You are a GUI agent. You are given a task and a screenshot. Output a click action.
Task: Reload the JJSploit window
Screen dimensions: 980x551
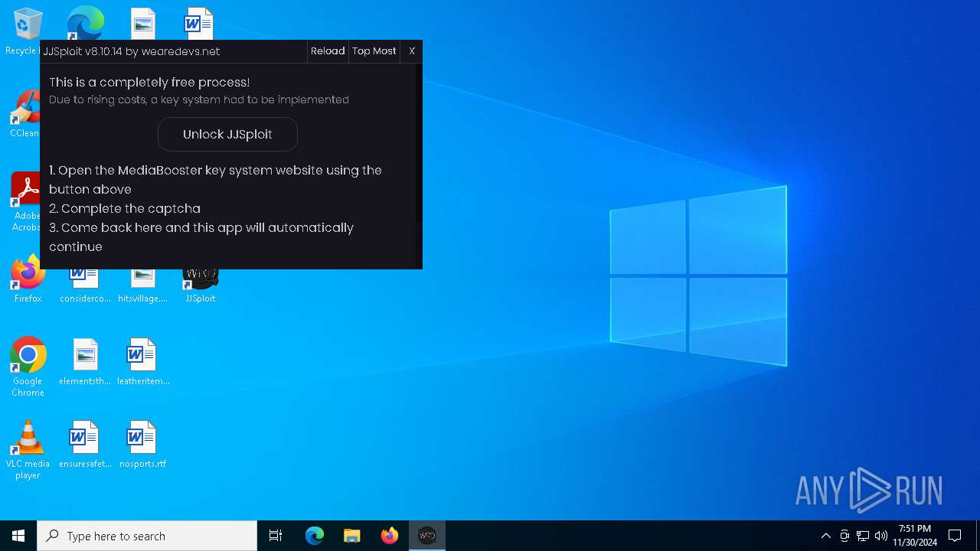tap(328, 51)
